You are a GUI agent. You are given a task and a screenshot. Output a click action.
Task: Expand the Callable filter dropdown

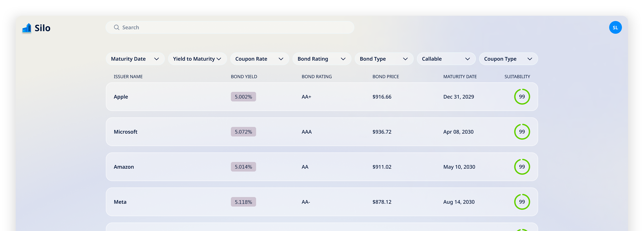446,59
